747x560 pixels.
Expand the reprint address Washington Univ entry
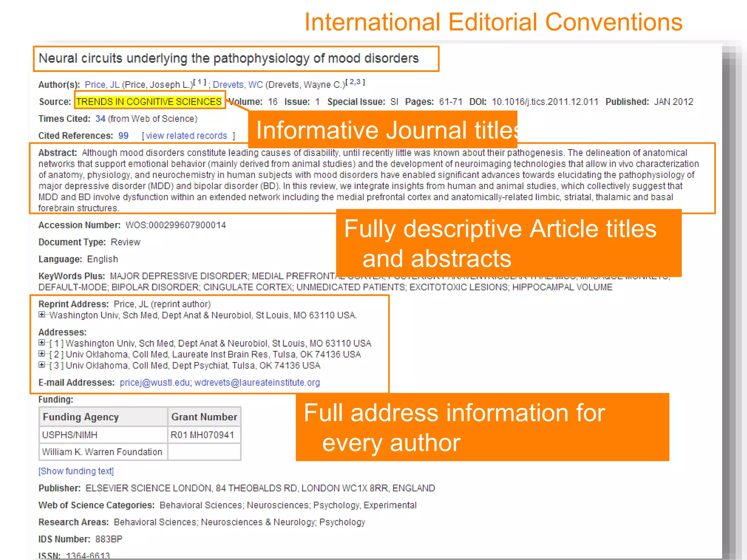[42, 315]
